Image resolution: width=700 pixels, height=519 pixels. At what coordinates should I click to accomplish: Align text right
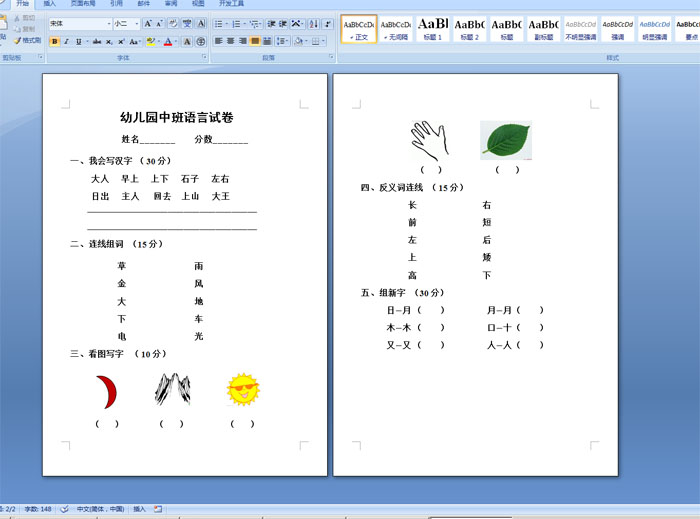[242, 41]
